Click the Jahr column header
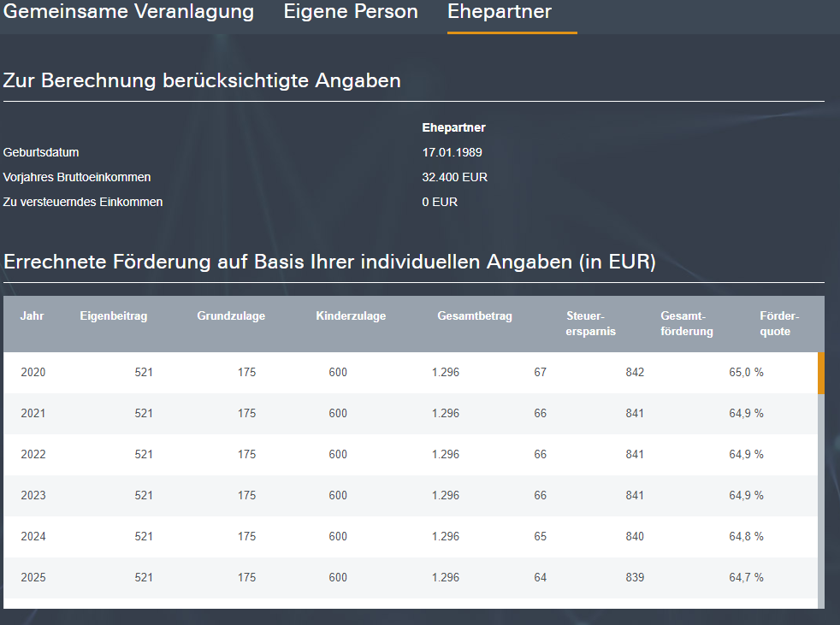Image resolution: width=840 pixels, height=625 pixels. [33, 316]
